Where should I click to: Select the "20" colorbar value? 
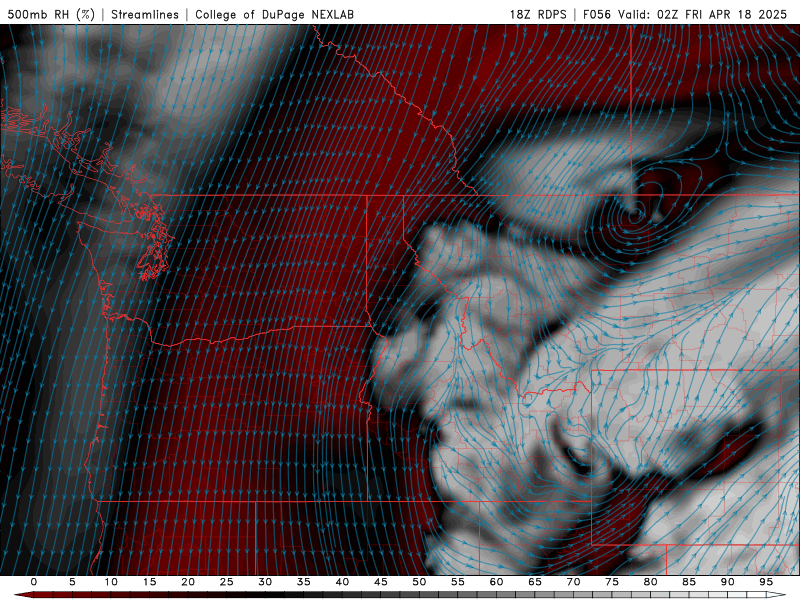188,582
